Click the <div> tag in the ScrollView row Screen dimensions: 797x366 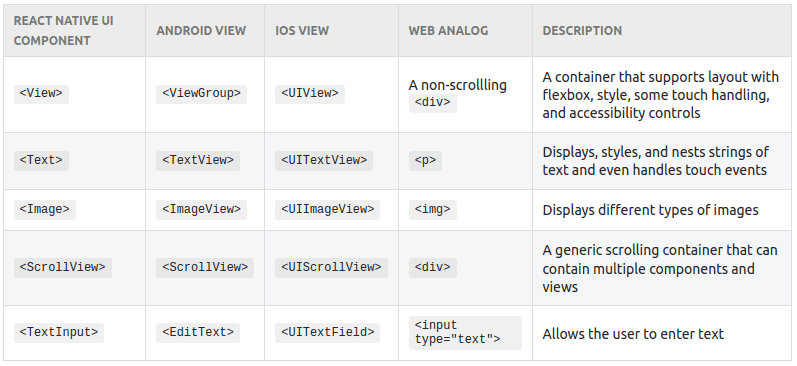click(433, 268)
